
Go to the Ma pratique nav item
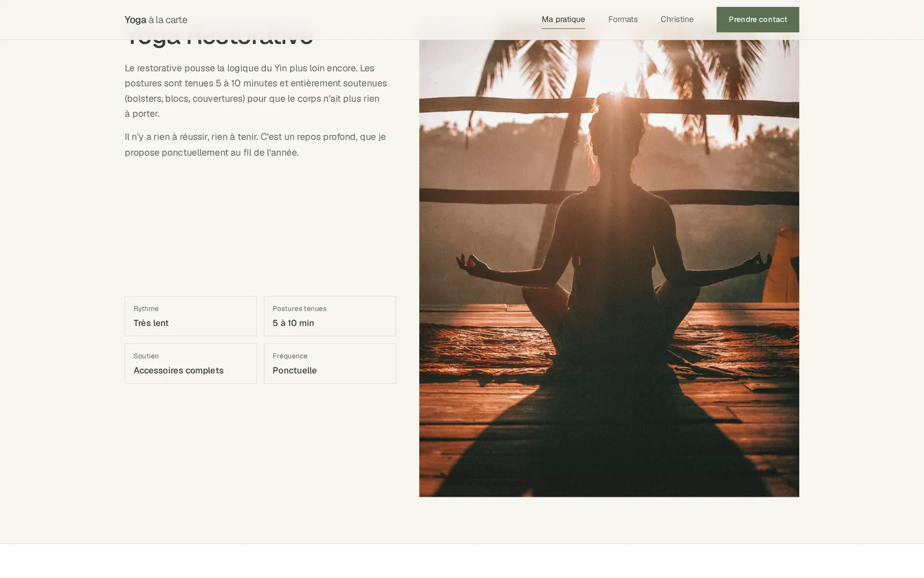[x=563, y=19]
